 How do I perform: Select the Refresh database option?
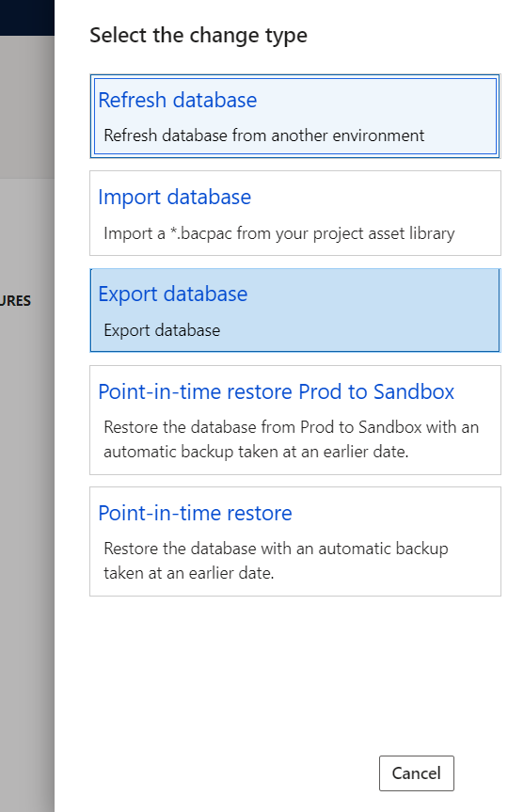pyautogui.click(x=294, y=116)
